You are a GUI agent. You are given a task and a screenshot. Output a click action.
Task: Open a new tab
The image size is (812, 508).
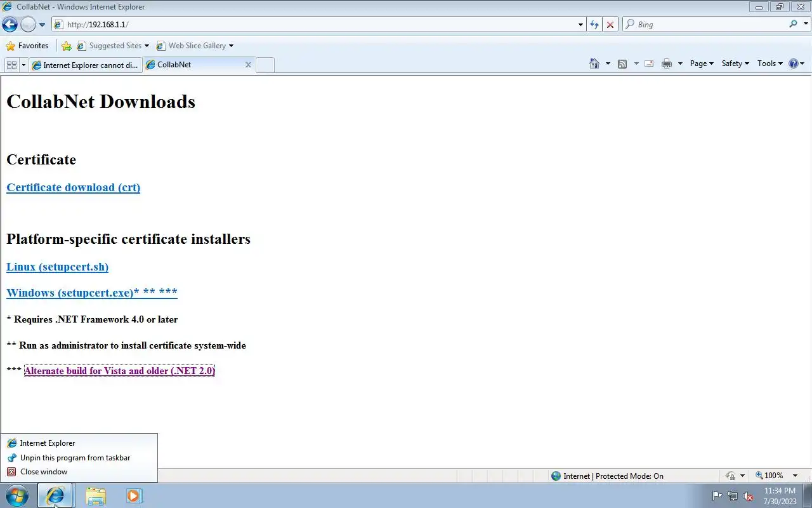click(x=265, y=65)
